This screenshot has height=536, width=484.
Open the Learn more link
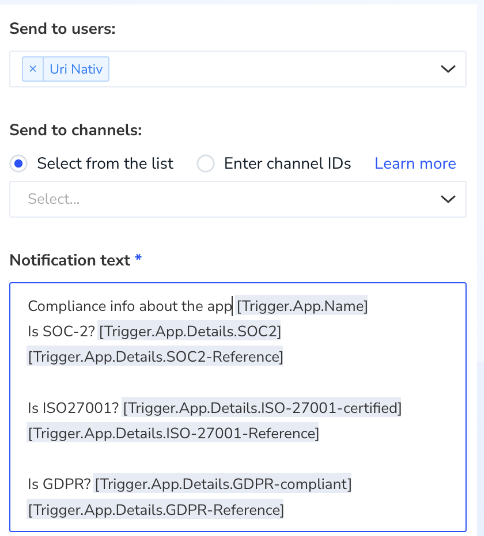coord(415,163)
